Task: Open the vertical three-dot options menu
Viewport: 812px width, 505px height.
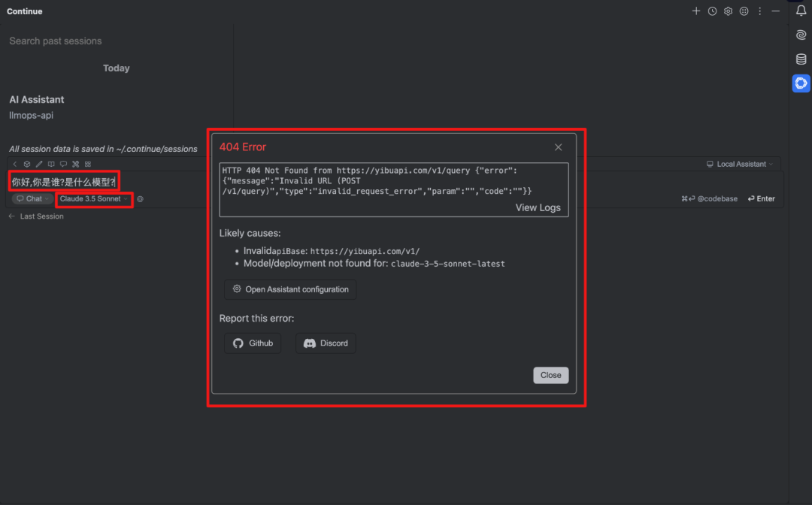Action: pyautogui.click(x=759, y=11)
